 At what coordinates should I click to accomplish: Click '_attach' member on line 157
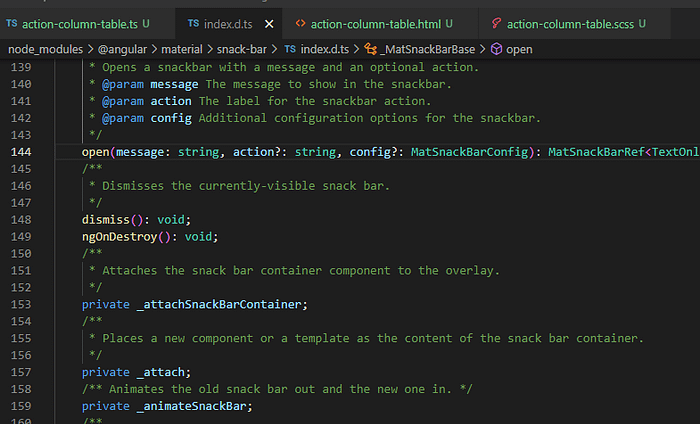(x=160, y=372)
